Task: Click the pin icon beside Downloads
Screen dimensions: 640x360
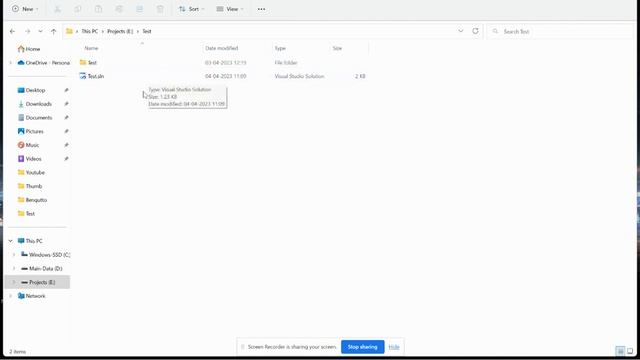Action: (x=66, y=104)
